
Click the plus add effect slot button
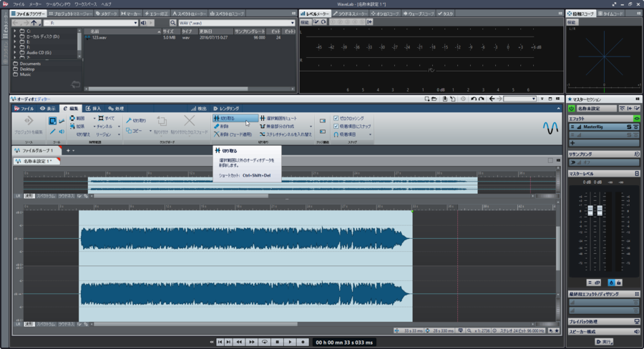pos(572,143)
